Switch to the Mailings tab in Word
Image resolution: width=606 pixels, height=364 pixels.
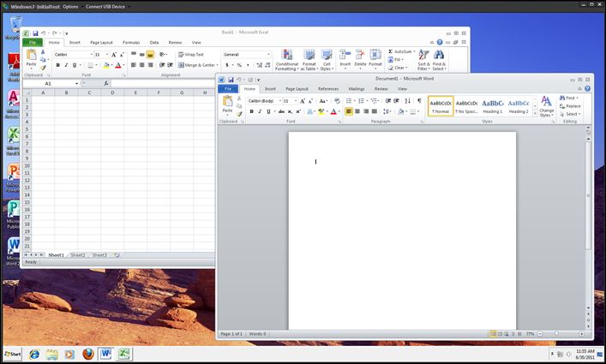point(356,88)
